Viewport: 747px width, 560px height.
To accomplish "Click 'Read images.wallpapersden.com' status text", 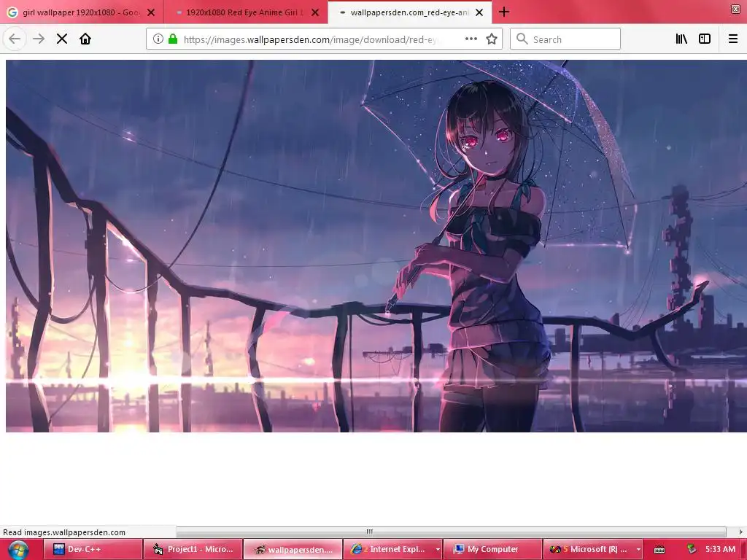I will [64, 532].
